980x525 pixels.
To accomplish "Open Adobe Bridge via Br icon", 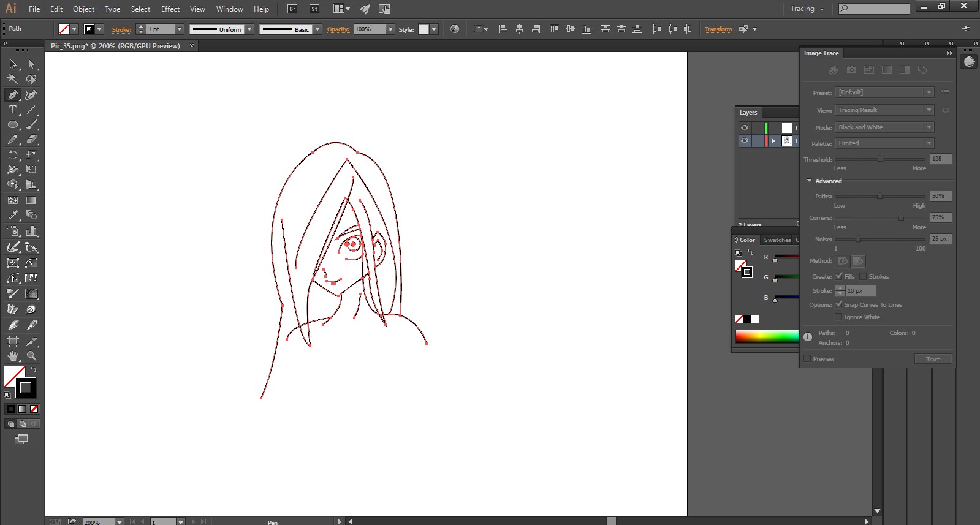I will [292, 9].
